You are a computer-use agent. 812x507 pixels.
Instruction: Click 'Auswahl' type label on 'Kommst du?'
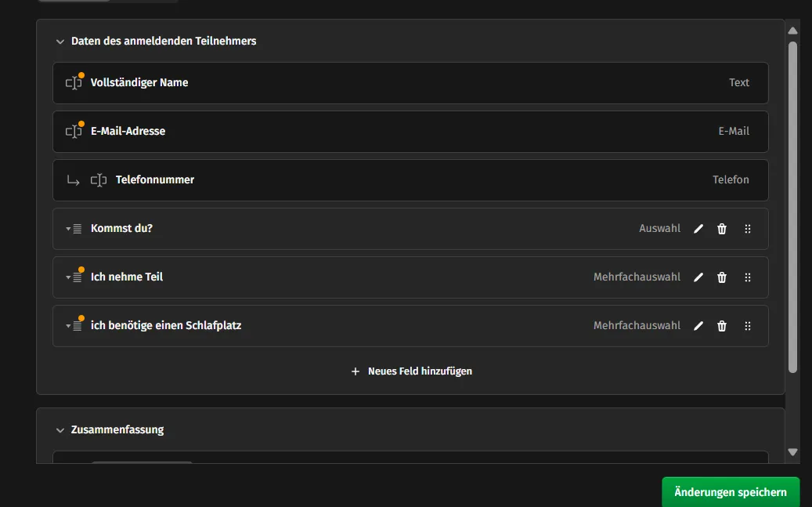(660, 229)
